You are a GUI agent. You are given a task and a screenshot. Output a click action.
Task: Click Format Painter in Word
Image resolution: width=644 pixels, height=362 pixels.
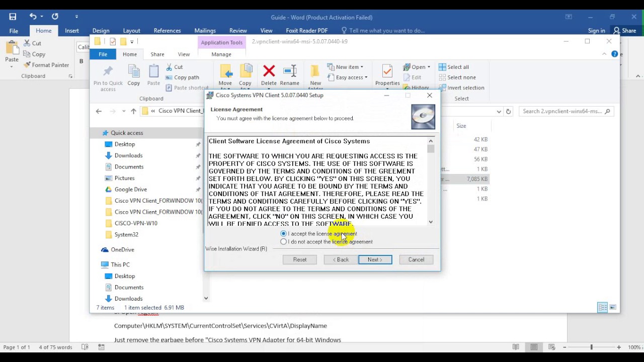[46, 65]
